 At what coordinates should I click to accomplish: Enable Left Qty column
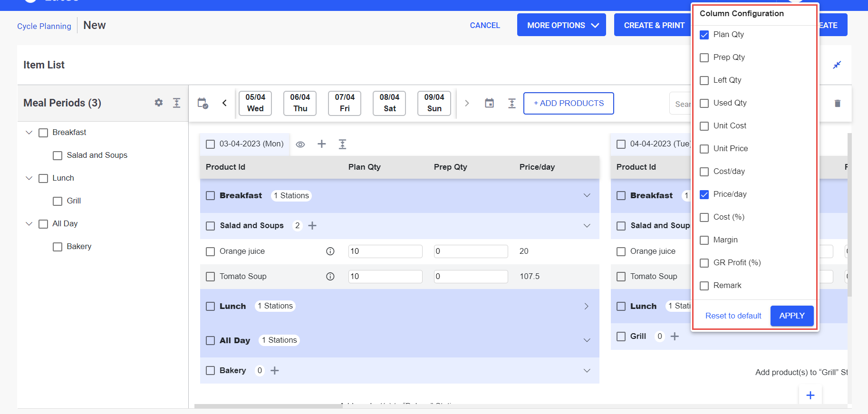pos(704,80)
